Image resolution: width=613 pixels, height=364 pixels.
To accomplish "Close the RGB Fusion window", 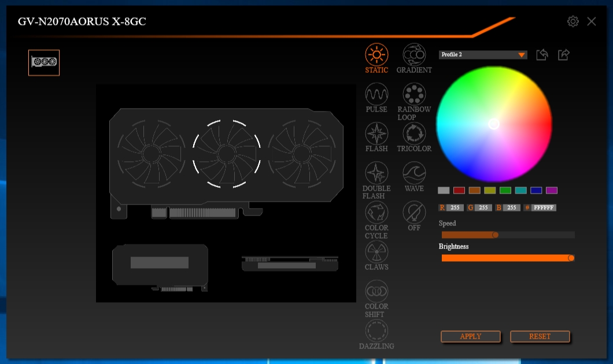I will 592,21.
